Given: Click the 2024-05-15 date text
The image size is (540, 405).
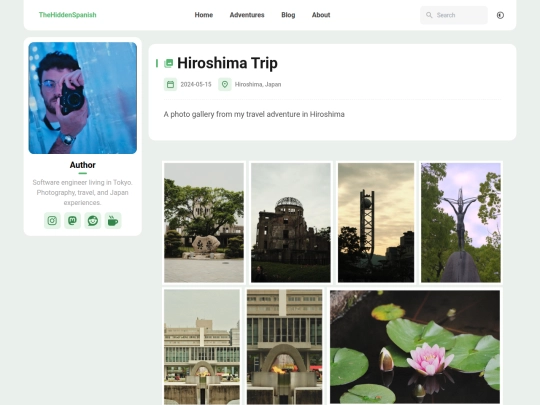Looking at the screenshot, I should [196, 84].
